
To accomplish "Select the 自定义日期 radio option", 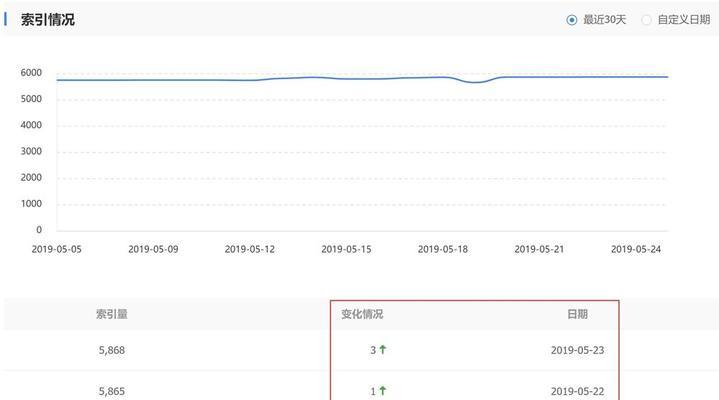I will (x=646, y=20).
